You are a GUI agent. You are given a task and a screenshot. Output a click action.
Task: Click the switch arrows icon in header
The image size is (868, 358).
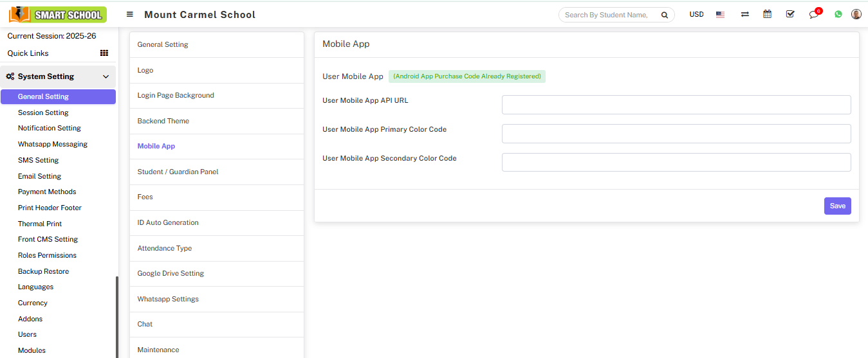point(744,14)
